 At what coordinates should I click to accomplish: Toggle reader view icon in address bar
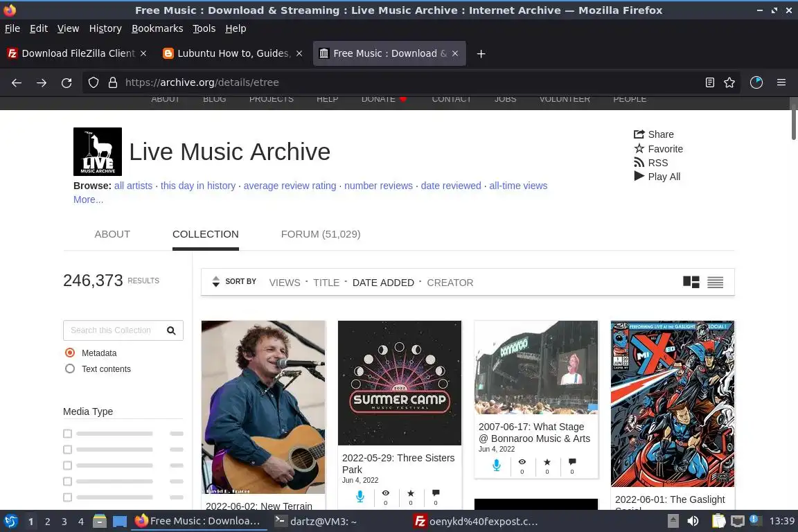[710, 82]
